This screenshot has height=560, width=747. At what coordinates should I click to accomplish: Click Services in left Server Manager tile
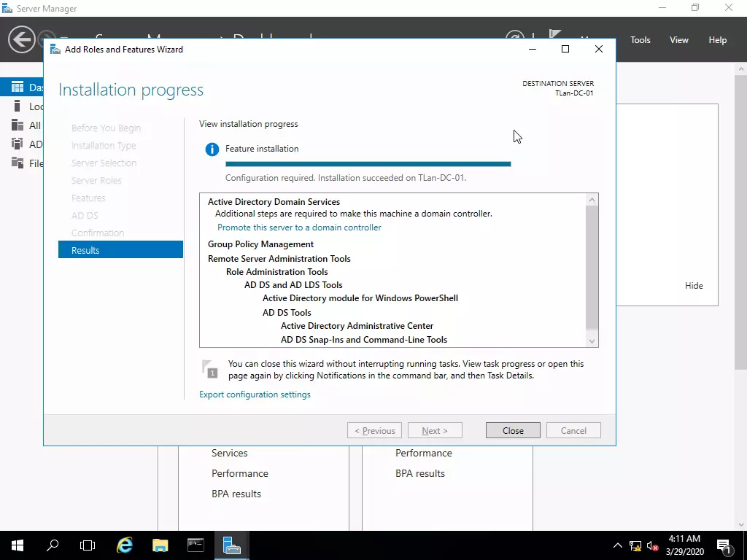point(230,453)
